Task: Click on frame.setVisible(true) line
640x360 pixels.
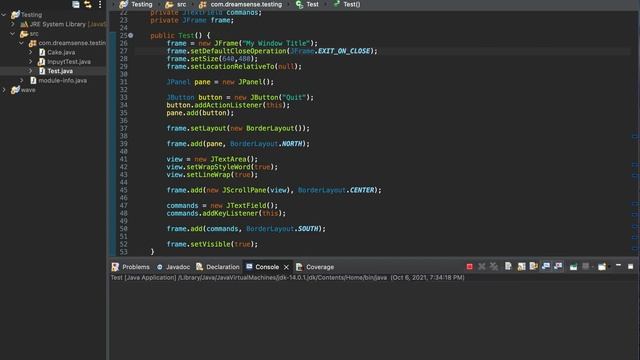Action: (x=212, y=244)
